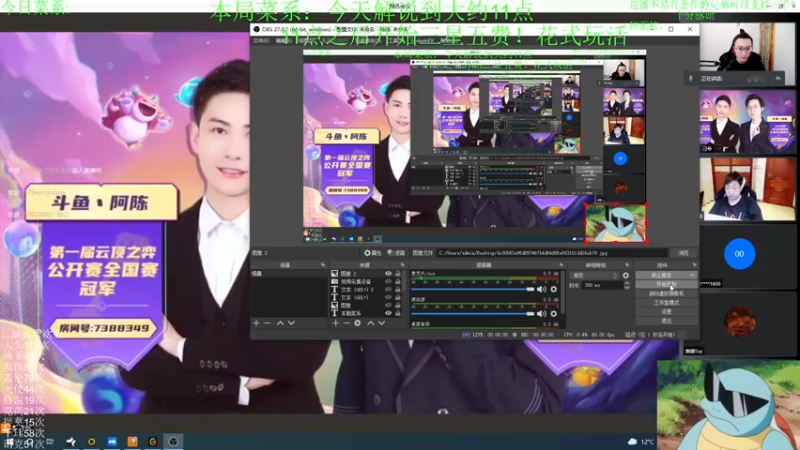Open source properties gear in Sources toolbar
Image resolution: width=800 pixels, height=450 pixels.
(x=358, y=323)
